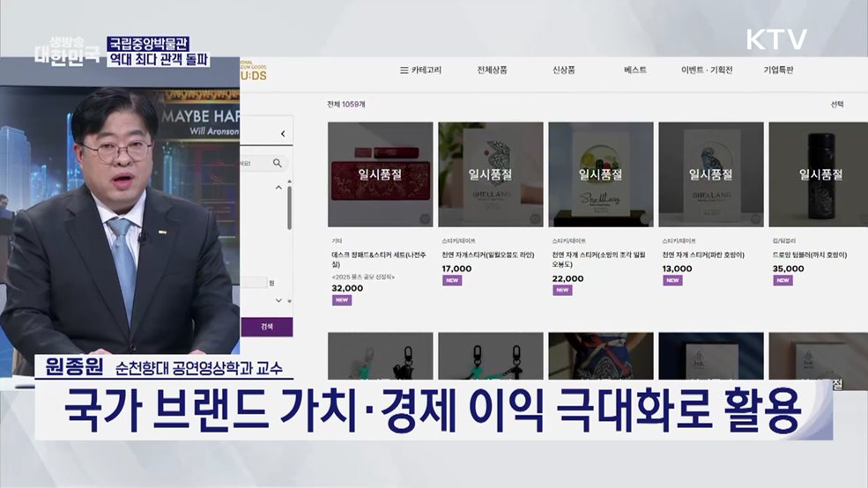Screen dimensions: 868x488
Task: Click 스티커/테이프 label above 일월오봉도 라인 sticker
Action: click(x=458, y=241)
